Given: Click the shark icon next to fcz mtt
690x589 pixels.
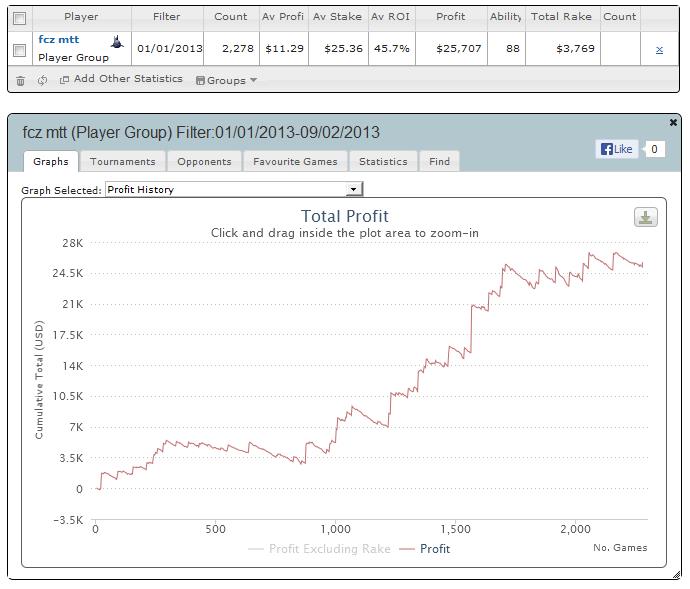Looking at the screenshot, I should 117,42.
